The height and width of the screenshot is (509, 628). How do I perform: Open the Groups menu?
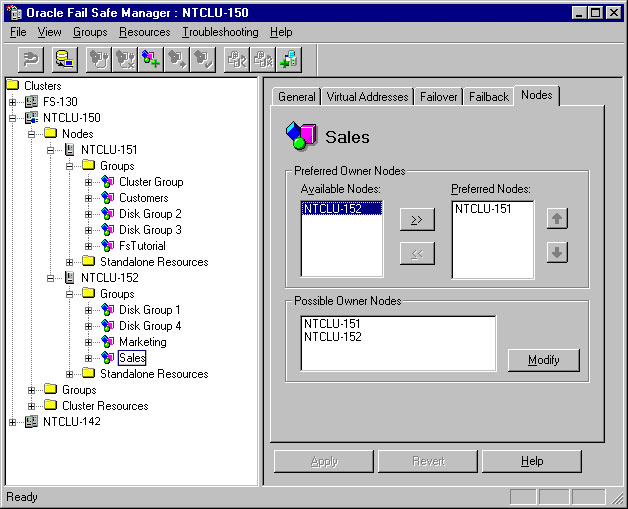point(90,32)
